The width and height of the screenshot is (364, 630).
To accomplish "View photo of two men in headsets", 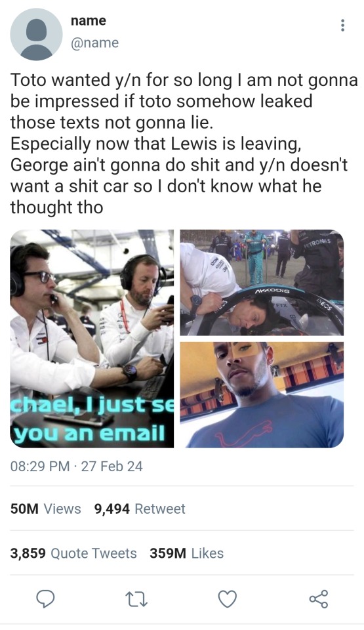I will (x=92, y=339).
